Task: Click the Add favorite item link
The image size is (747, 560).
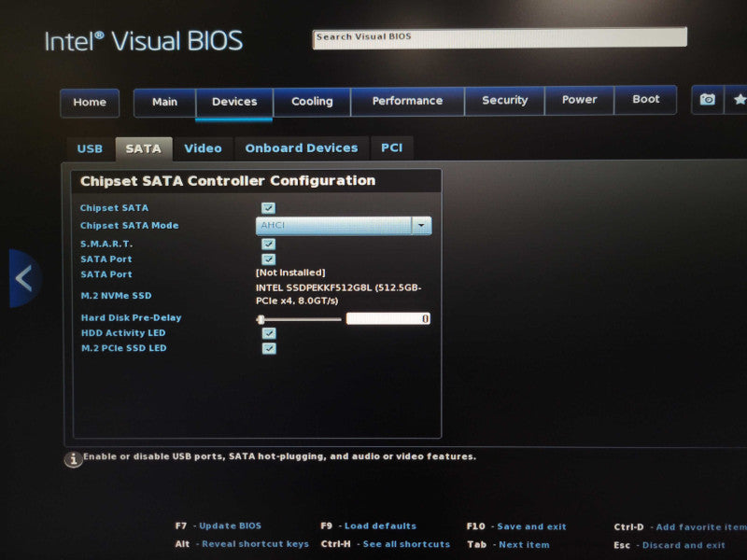Action: pos(701,527)
